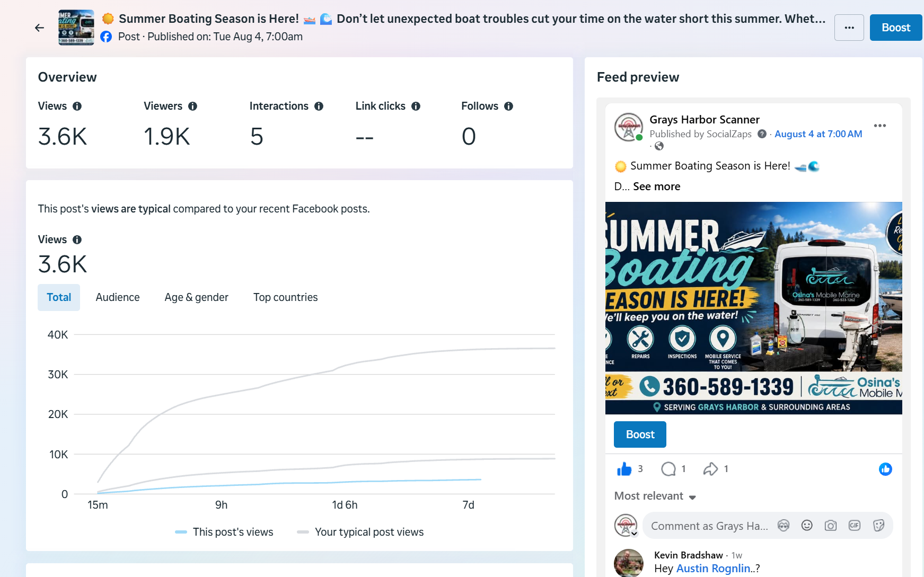The image size is (924, 577).
Task: Click the globe audience privacy icon
Action: [659, 146]
